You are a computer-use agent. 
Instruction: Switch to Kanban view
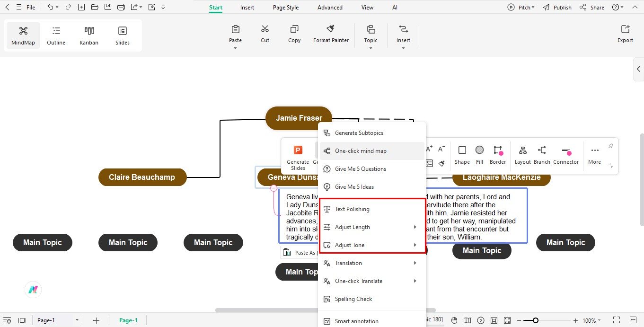89,35
